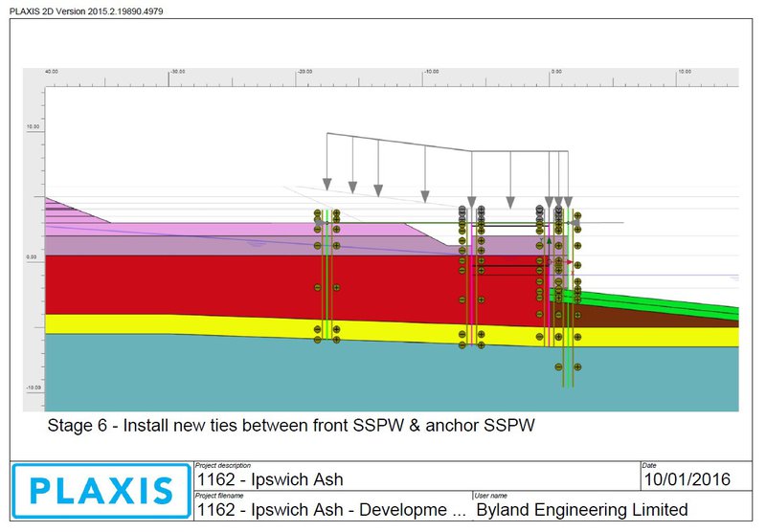The width and height of the screenshot is (766, 532).
Task: Click the date field 10/01/2016
Action: (x=686, y=479)
